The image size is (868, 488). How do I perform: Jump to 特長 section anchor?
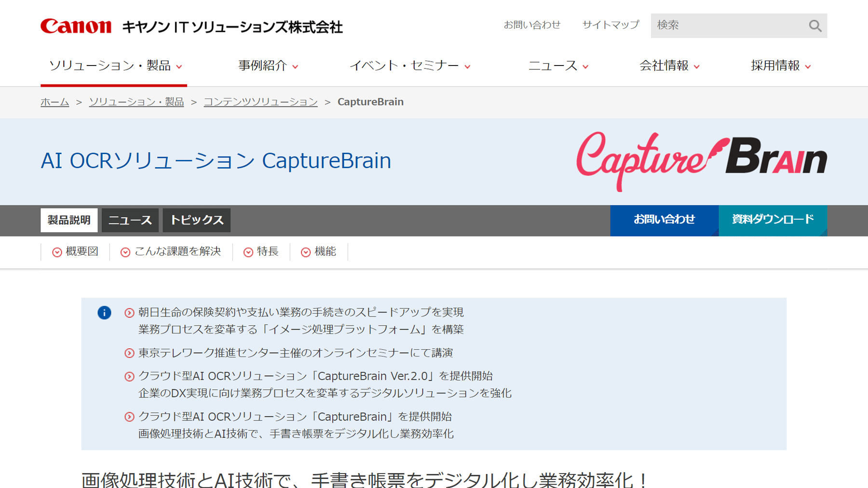tap(268, 251)
